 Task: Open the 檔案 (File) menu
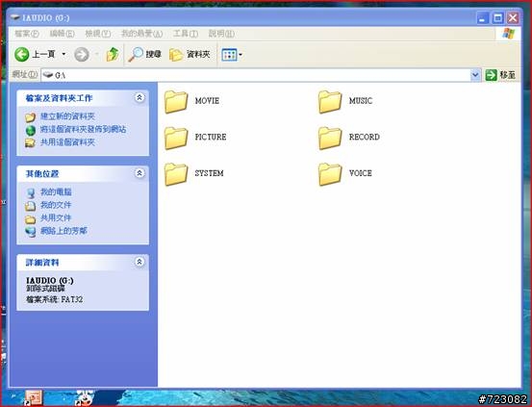click(27, 34)
